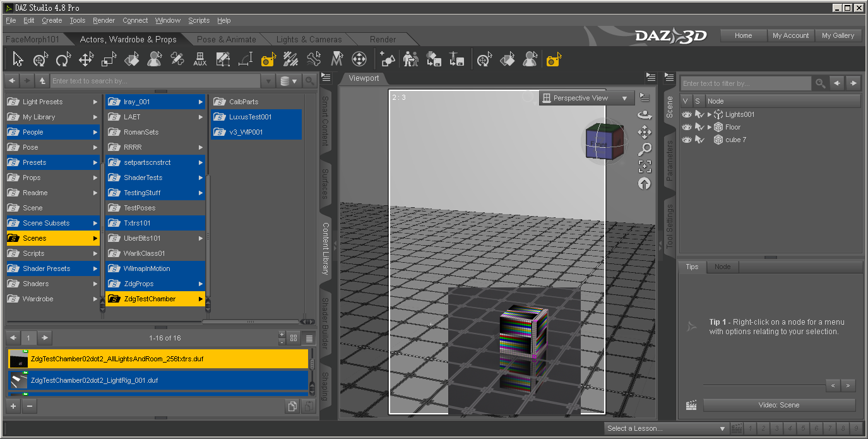This screenshot has height=439, width=868.
Task: Open the Perspective View dropdown
Action: (x=586, y=98)
